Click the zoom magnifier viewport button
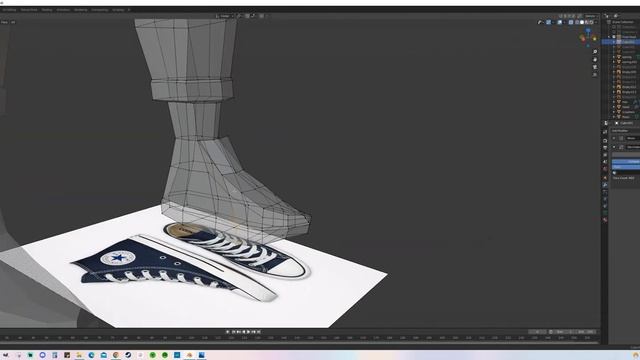 [x=595, y=51]
